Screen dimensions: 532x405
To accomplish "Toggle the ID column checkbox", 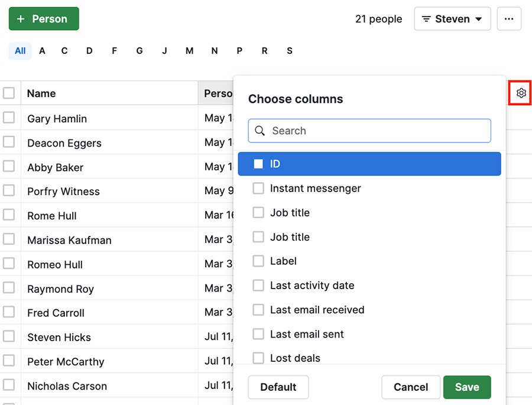I will pos(258,164).
